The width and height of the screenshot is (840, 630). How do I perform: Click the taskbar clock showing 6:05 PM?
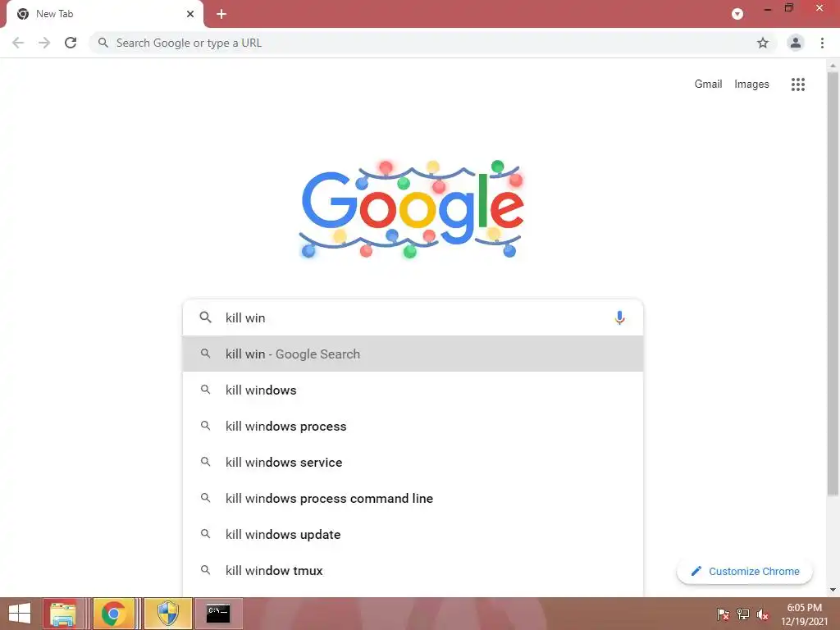point(804,614)
